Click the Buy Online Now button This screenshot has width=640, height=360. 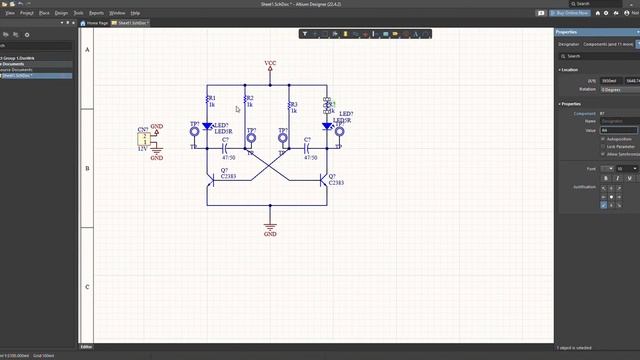[570, 13]
